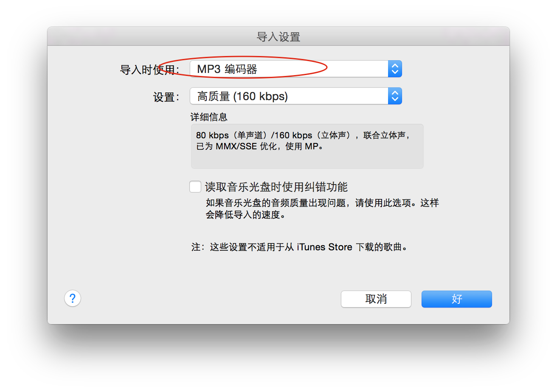Image resolution: width=557 pixels, height=392 pixels.
Task: Click the 已为 MMX/SSE 优化 details line
Action: (260, 148)
